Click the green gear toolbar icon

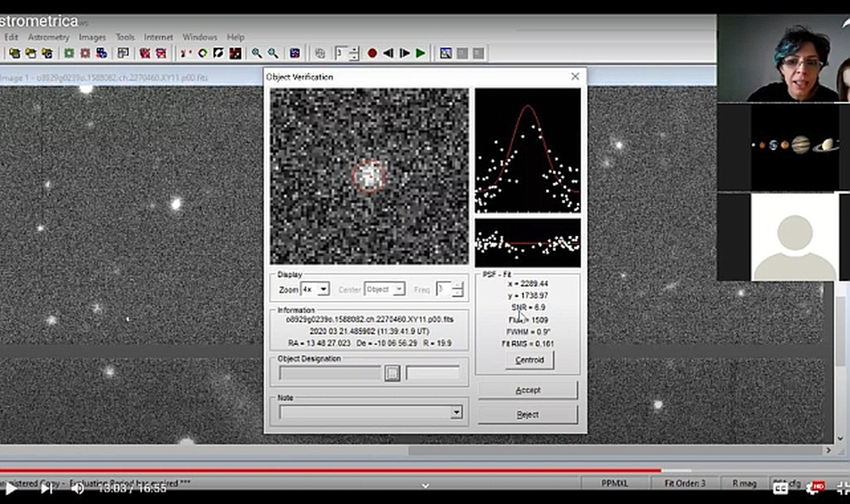(69, 53)
